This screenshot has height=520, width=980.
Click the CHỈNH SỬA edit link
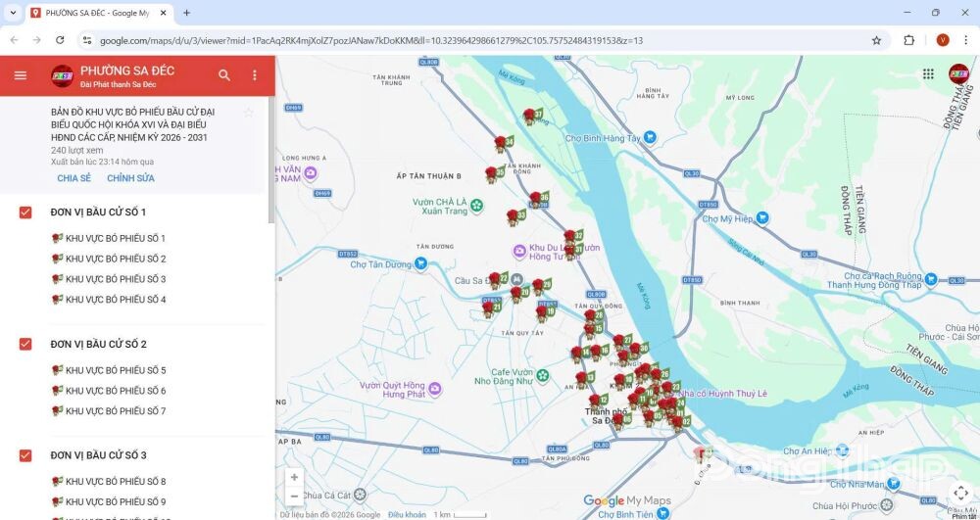click(130, 178)
